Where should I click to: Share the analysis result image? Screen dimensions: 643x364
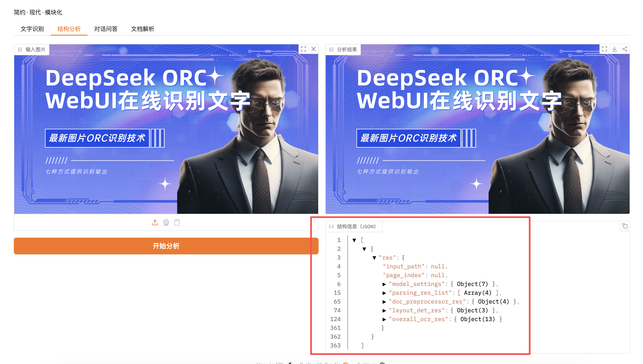pyautogui.click(x=625, y=49)
